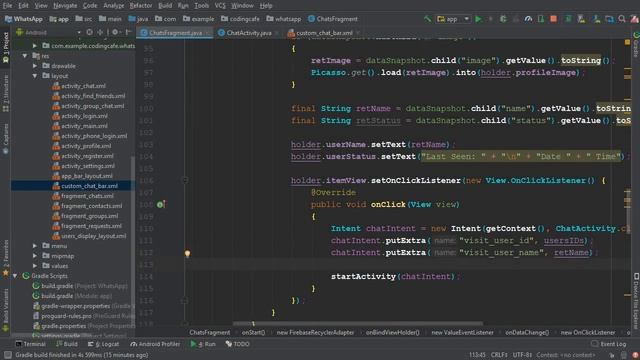Screen dimensions: 640x360
Task: Open the Build tool window
Action: [67, 344]
